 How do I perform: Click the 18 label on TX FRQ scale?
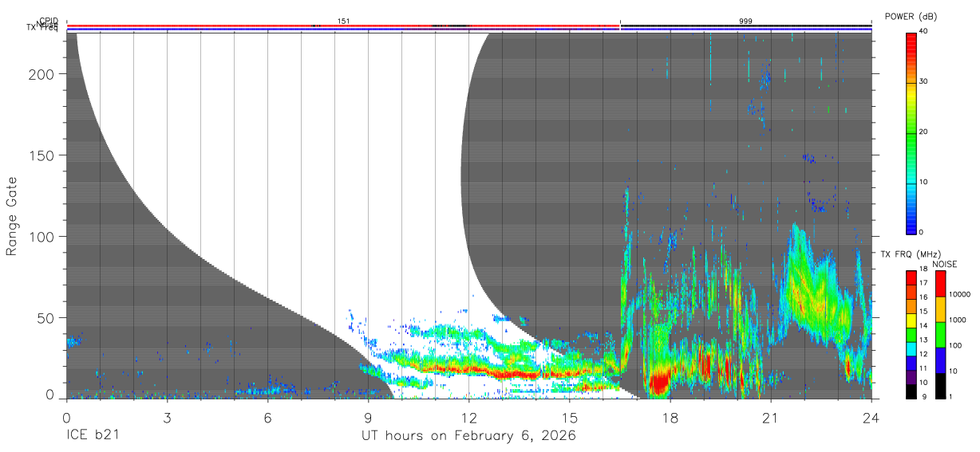coord(923,270)
